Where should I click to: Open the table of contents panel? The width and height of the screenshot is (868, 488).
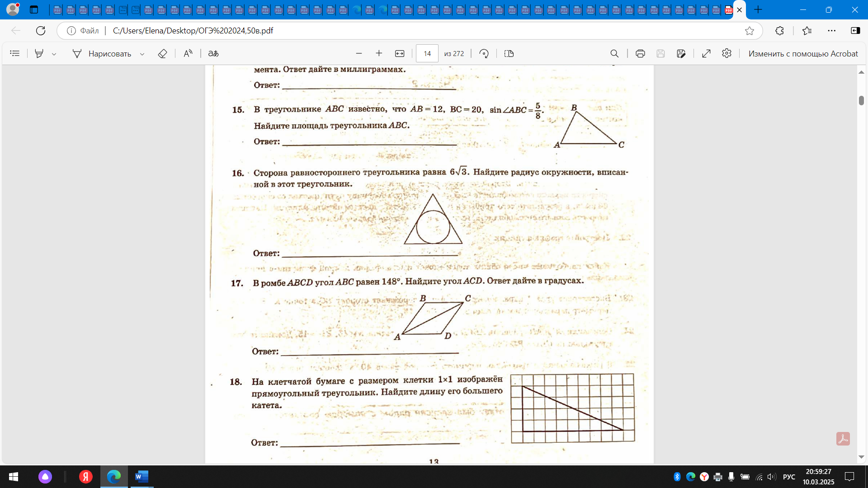click(14, 53)
